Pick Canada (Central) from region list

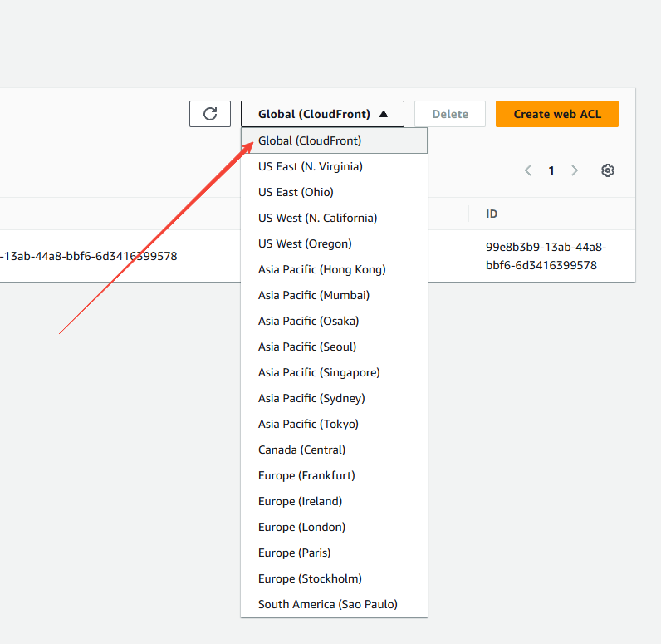point(301,450)
